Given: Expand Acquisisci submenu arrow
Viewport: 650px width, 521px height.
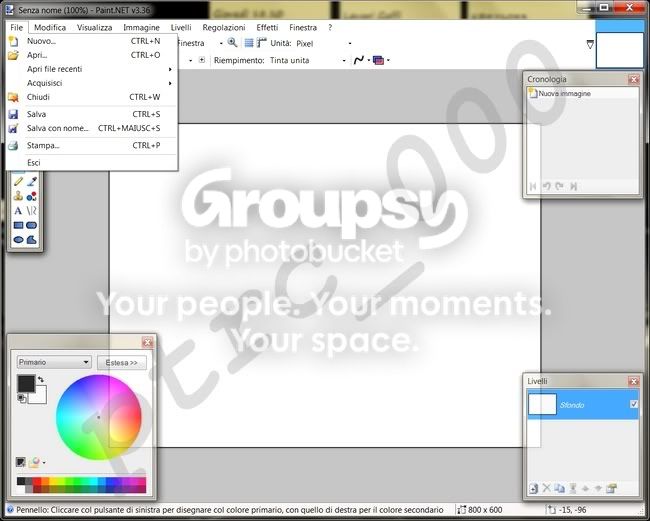Looking at the screenshot, I should pos(170,83).
